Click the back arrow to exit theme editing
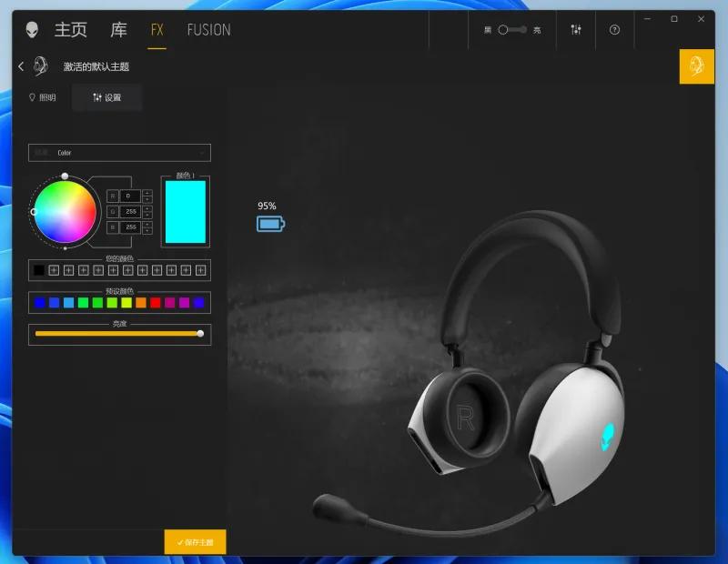The width and height of the screenshot is (728, 564). pyautogui.click(x=20, y=66)
